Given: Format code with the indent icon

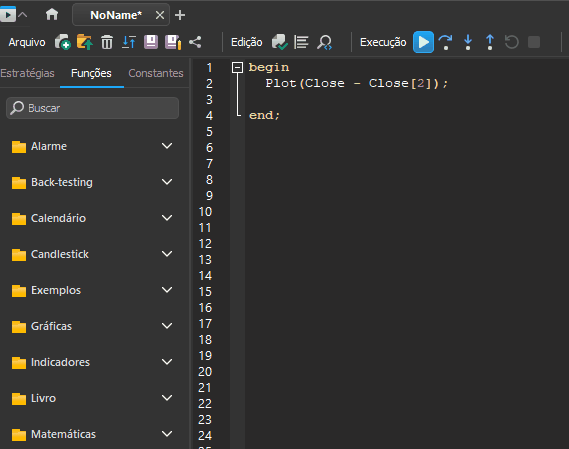Looking at the screenshot, I should [x=301, y=42].
